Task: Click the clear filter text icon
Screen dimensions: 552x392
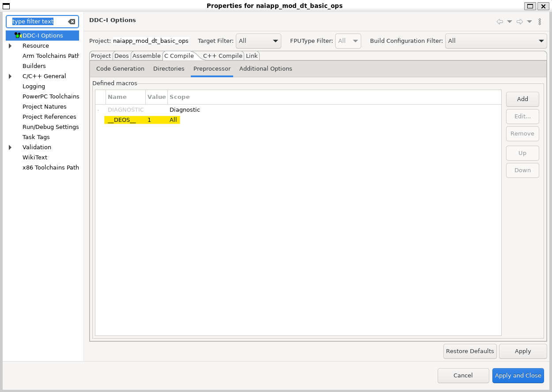Action: click(72, 22)
